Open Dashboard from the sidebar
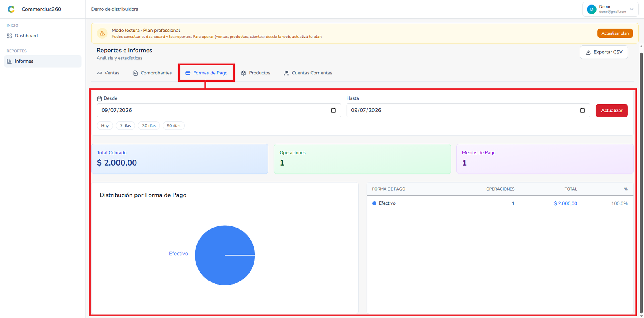The width and height of the screenshot is (644, 318). pyautogui.click(x=43, y=36)
